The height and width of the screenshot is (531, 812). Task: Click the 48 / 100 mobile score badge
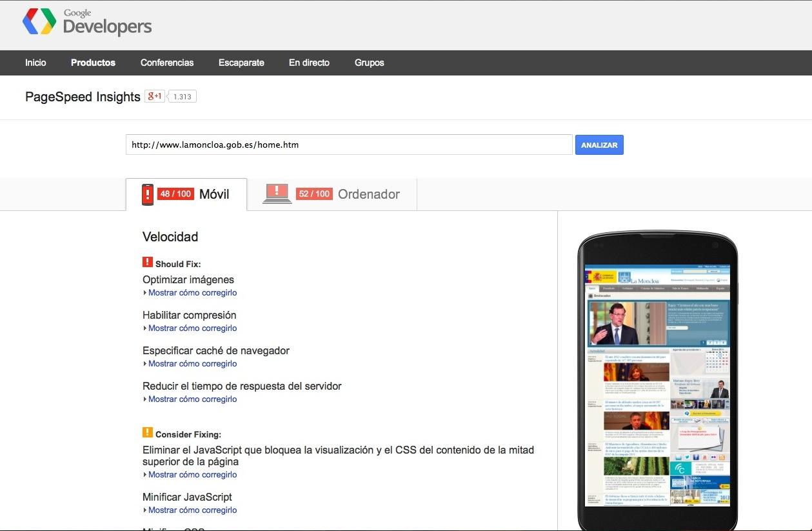click(x=175, y=194)
